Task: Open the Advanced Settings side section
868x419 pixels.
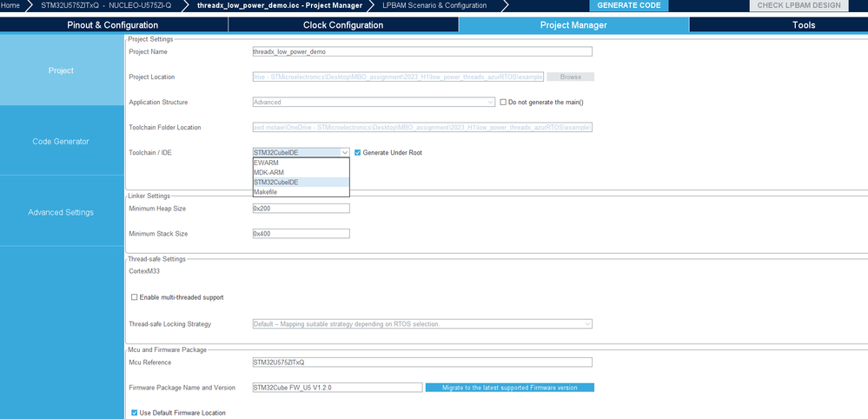Action: click(x=62, y=212)
